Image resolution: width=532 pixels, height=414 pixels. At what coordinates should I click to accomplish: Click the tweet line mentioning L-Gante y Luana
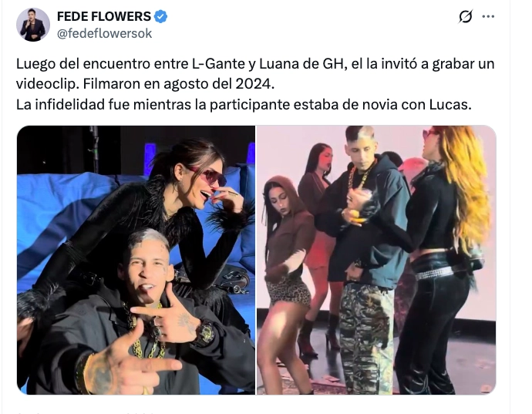click(255, 64)
